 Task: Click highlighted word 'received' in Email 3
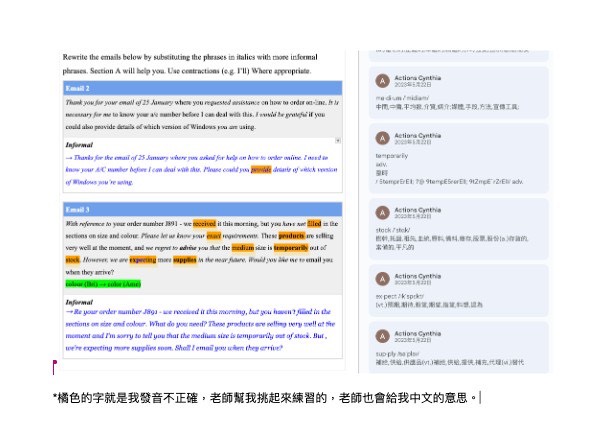(204, 225)
